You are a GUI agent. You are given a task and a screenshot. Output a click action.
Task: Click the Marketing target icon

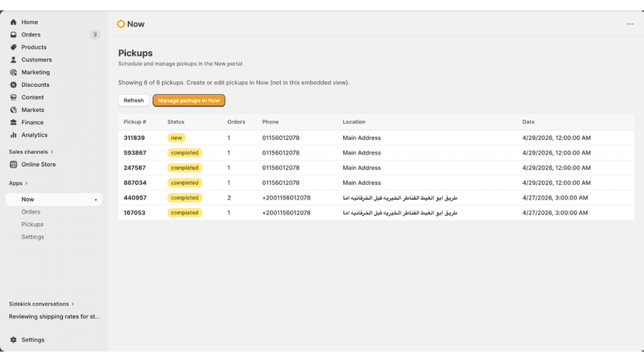click(13, 72)
